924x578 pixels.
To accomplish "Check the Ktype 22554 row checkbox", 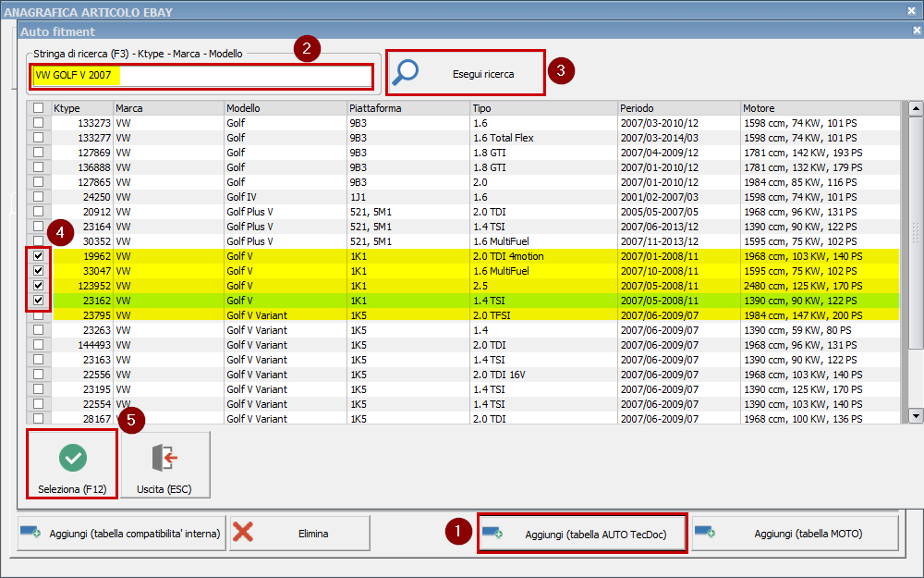I will tap(38, 404).
